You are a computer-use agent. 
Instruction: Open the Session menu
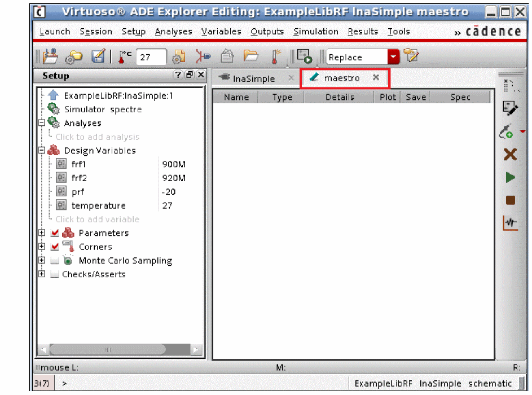96,32
